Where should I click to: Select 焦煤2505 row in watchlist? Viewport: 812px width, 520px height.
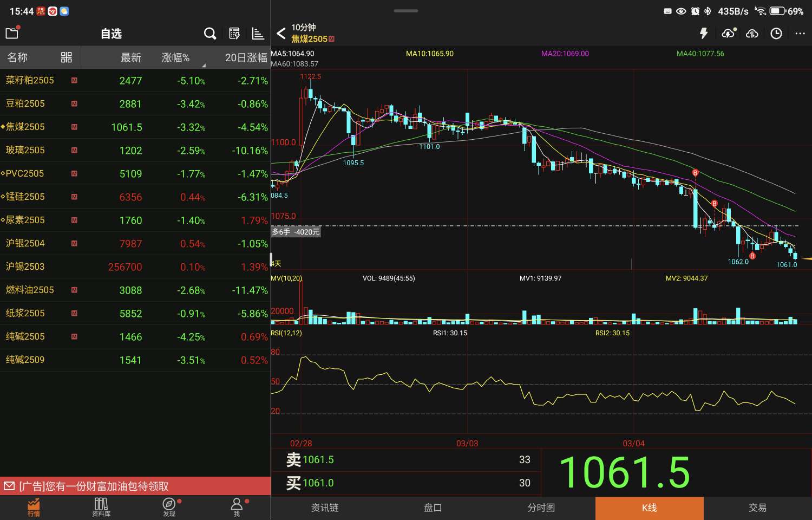coord(135,127)
